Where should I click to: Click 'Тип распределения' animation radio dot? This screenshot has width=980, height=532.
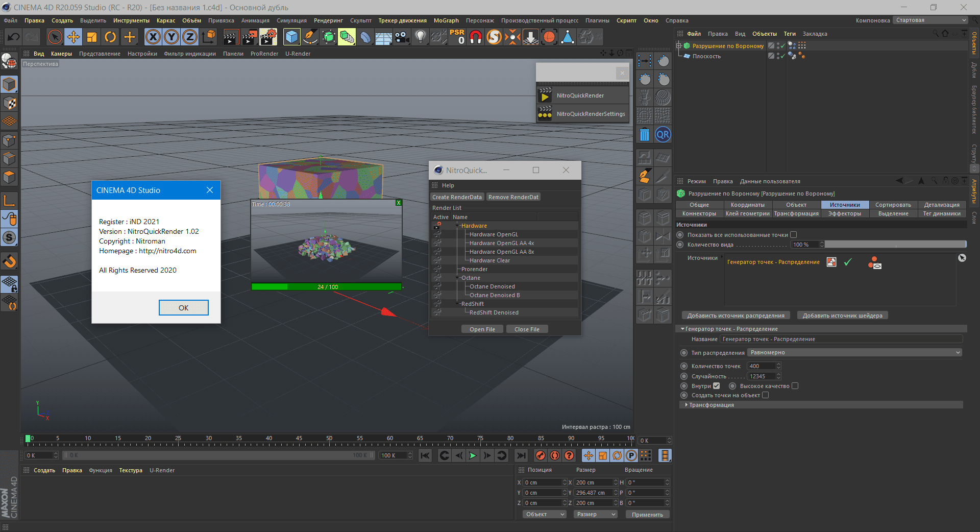[684, 353]
